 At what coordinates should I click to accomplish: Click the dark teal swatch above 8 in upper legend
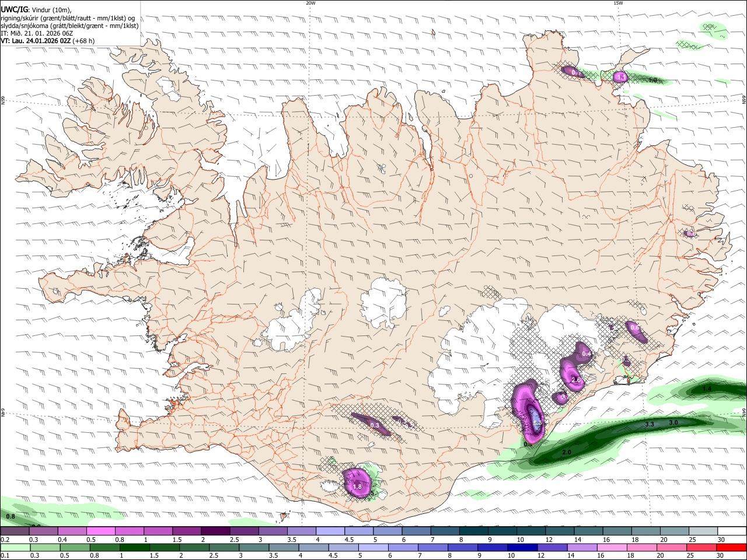[x=473, y=531]
